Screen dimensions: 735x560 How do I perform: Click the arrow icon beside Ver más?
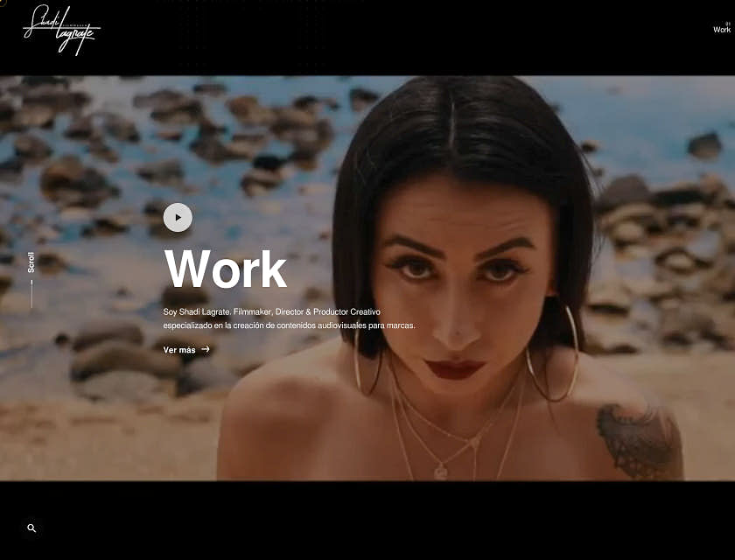point(206,349)
